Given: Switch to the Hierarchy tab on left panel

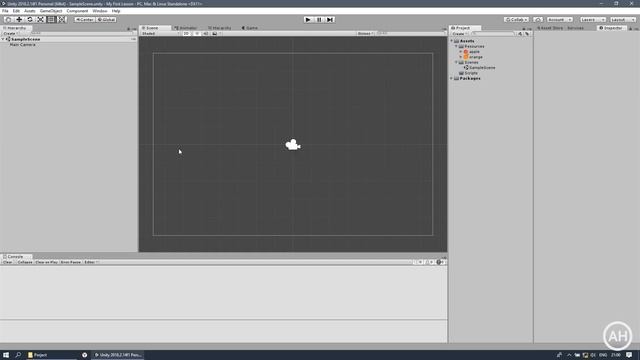Looking at the screenshot, I should tap(15, 28).
